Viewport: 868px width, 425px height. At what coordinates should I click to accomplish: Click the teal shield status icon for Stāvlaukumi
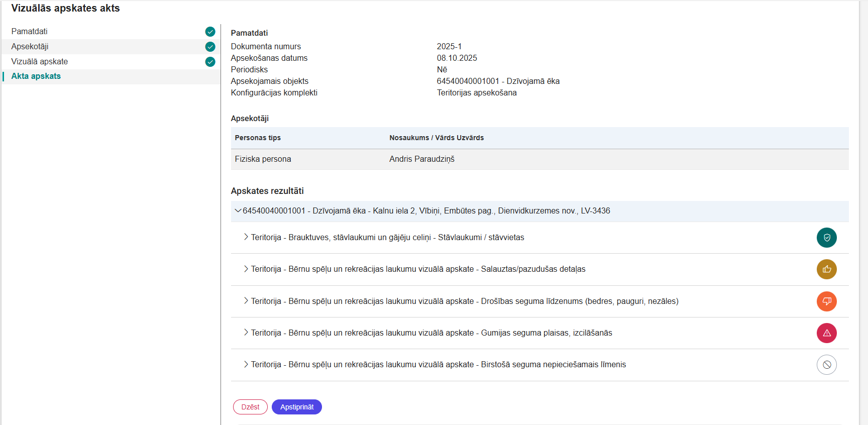826,238
